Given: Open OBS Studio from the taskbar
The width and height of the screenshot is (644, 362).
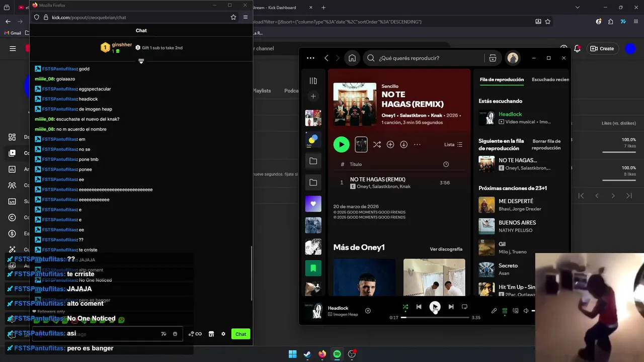Looking at the screenshot, I should [x=352, y=354].
